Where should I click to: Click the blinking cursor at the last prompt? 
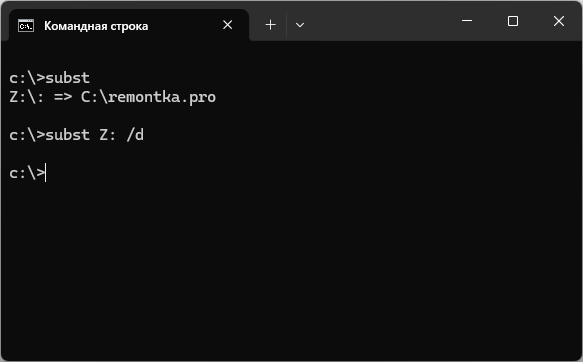coord(45,173)
